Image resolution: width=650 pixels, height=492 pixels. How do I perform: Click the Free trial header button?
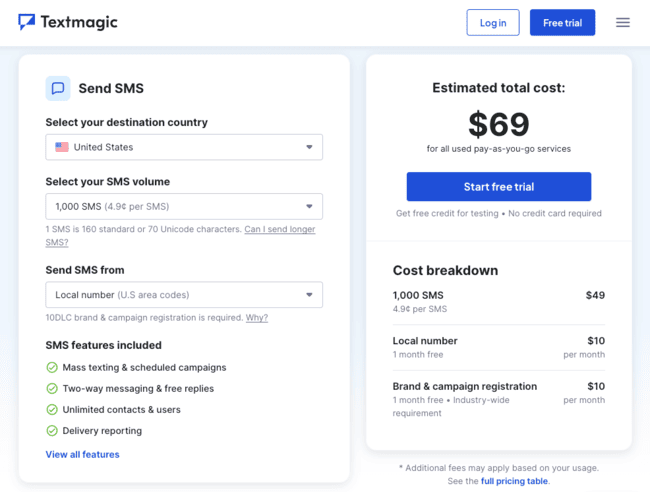coord(562,23)
